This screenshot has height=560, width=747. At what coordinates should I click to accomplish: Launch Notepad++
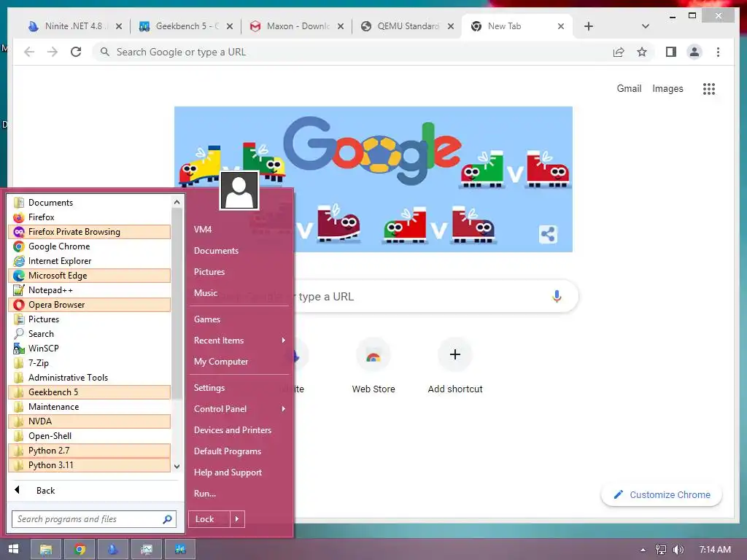(89, 290)
